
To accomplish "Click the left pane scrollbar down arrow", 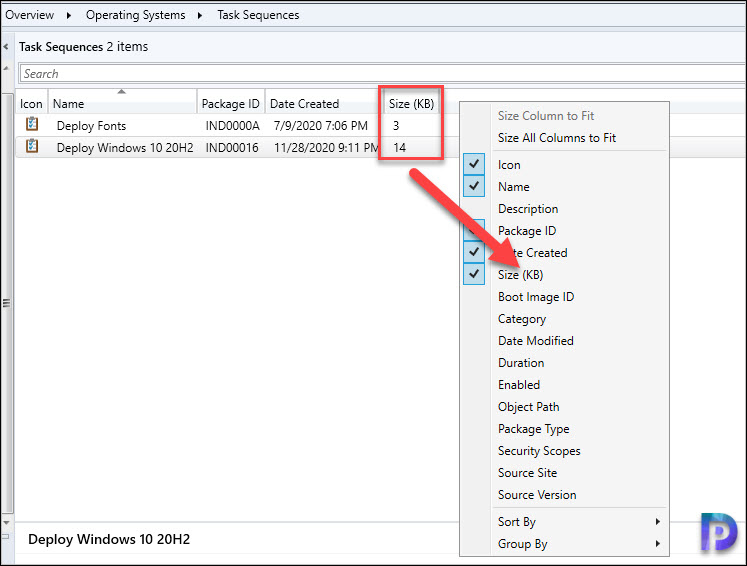I will (x=6, y=523).
